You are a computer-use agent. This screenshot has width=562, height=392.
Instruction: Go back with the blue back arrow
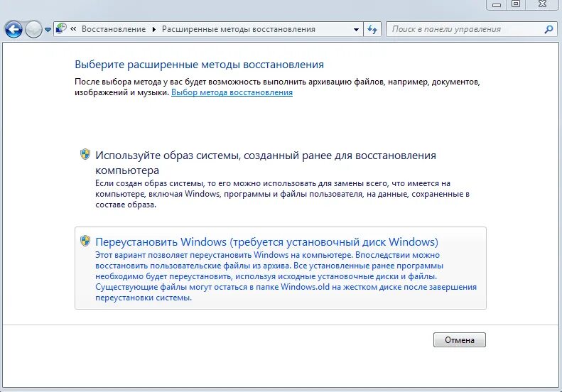(x=13, y=29)
